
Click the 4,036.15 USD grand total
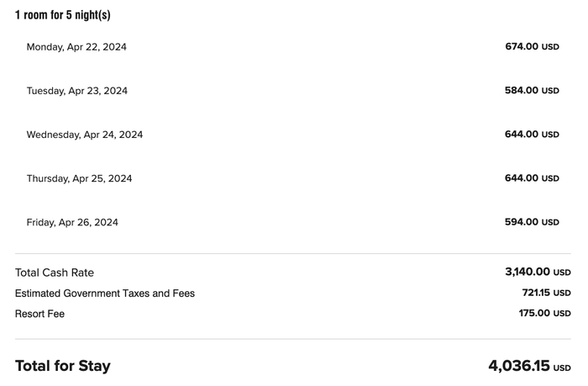coord(529,366)
